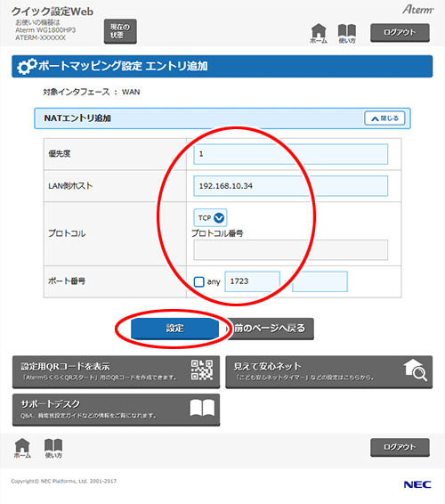Open the footer 使い方 book icon
The image size is (445, 504).
coord(53,448)
